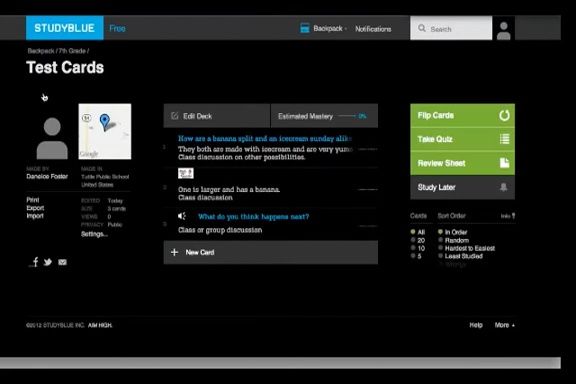This screenshot has height=384, width=576.
Task: Click the Edit Deck pencil icon
Action: pyautogui.click(x=174, y=116)
